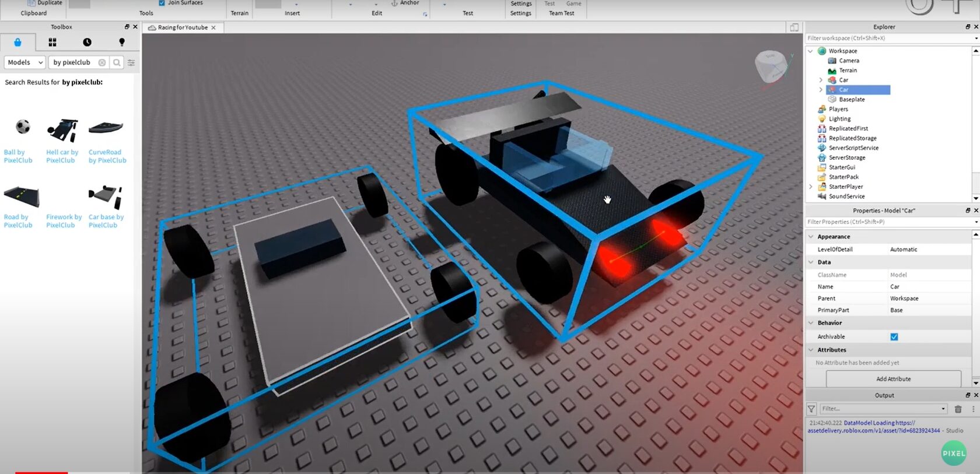The height and width of the screenshot is (474, 980).
Task: Pick the Road by PixelClub thumbnail
Action: point(22,197)
